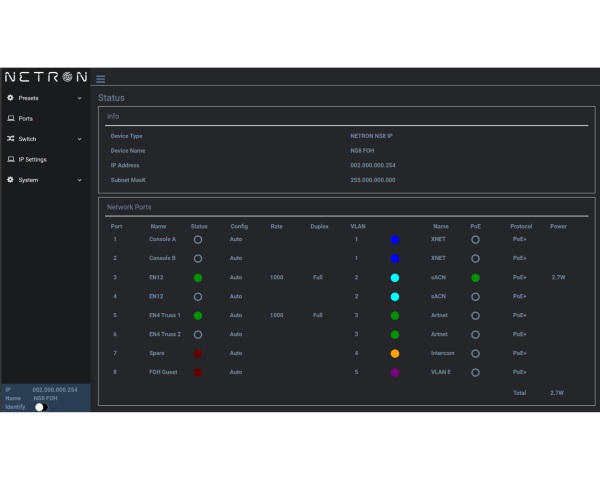This screenshot has width=600, height=480.
Task: Click orange VLAN color dot for Intercom
Action: tap(395, 353)
